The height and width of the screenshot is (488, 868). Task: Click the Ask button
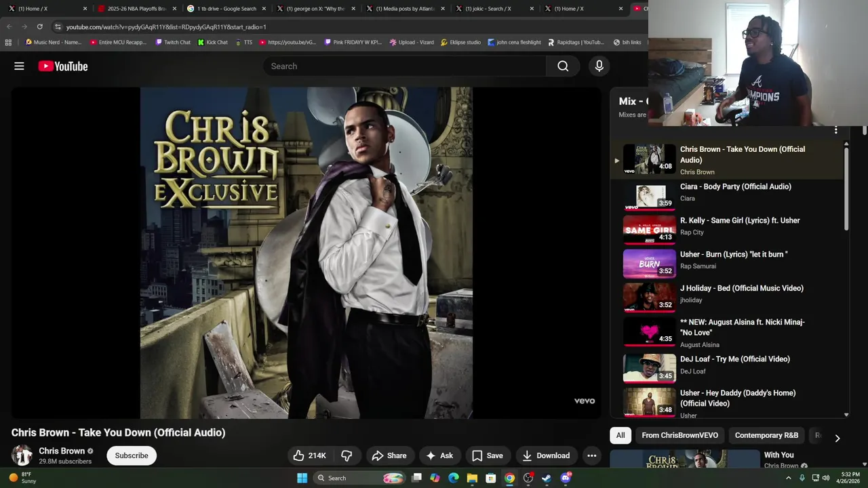tap(439, 455)
